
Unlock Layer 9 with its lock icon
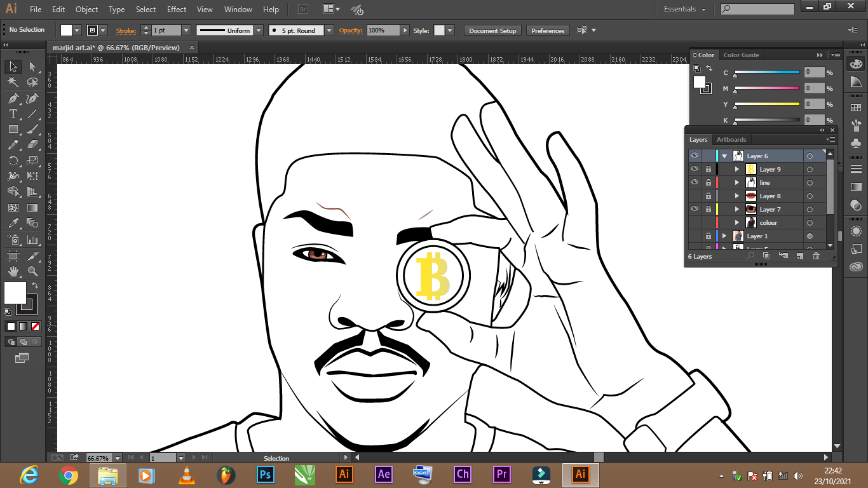[708, 169]
